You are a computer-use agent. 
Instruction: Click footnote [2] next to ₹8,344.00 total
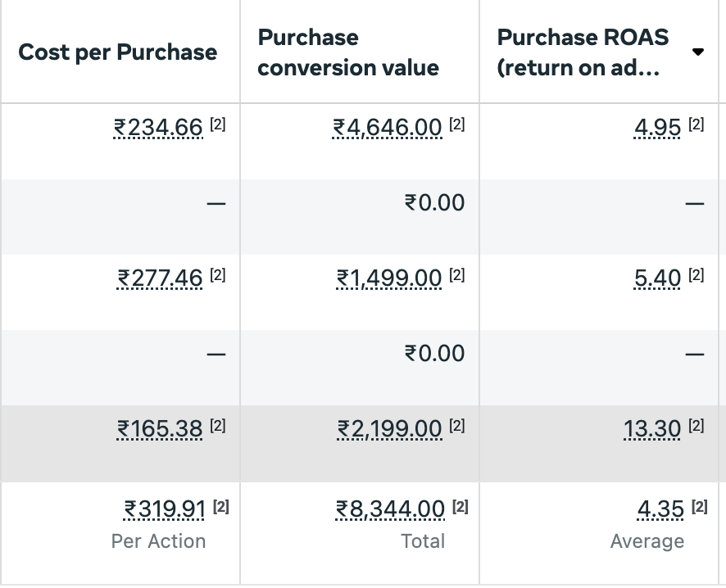[x=461, y=507]
